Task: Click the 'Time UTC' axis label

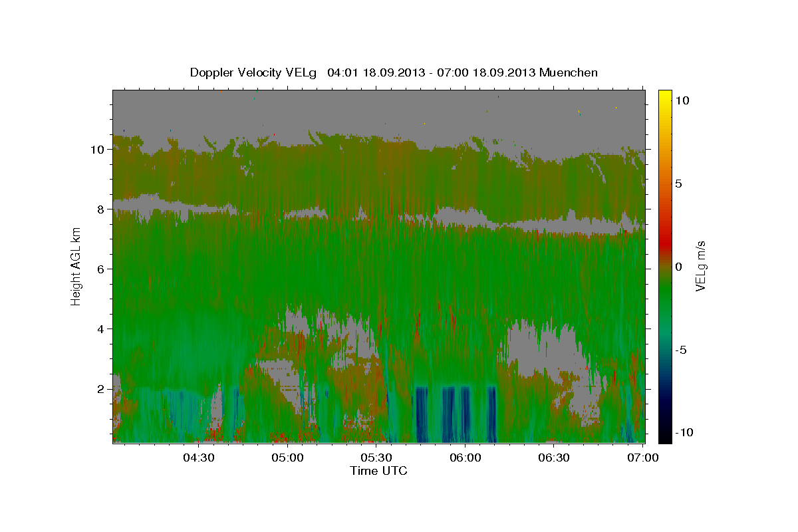Action: 378,471
